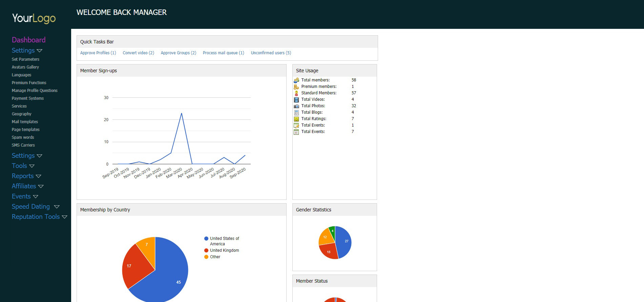Open Payment Systems settings
Image resolution: width=644 pixels, height=302 pixels.
pos(28,98)
